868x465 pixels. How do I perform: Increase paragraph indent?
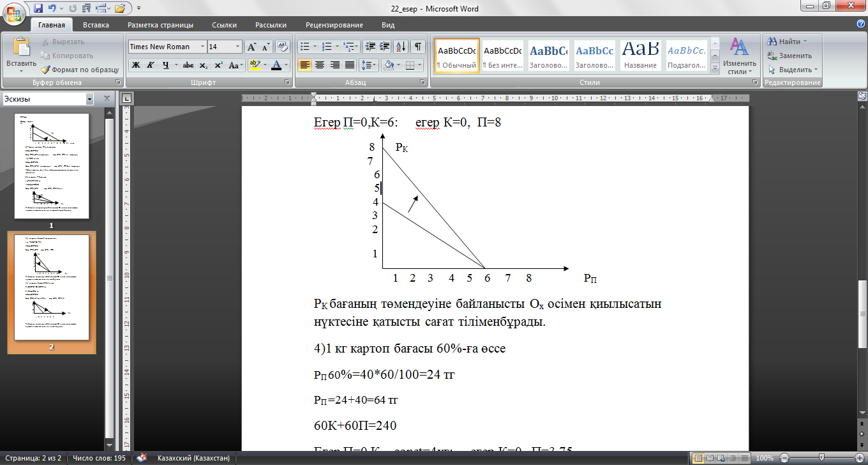pos(385,47)
